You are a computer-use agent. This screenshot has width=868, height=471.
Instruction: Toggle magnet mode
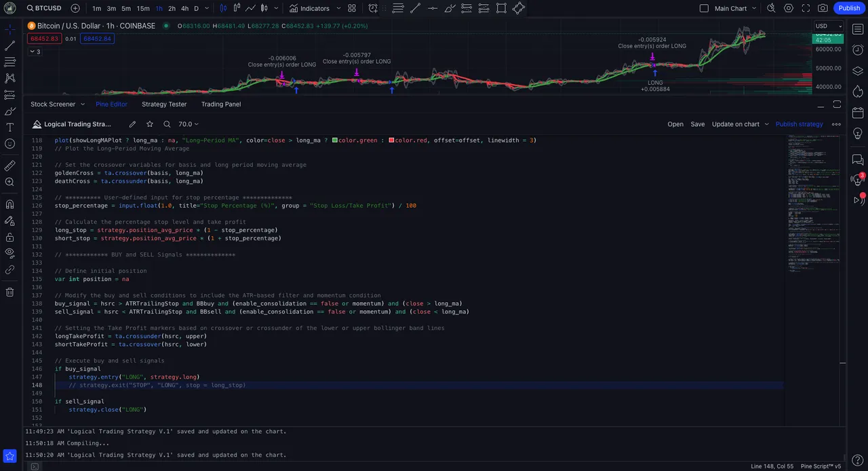tap(9, 204)
